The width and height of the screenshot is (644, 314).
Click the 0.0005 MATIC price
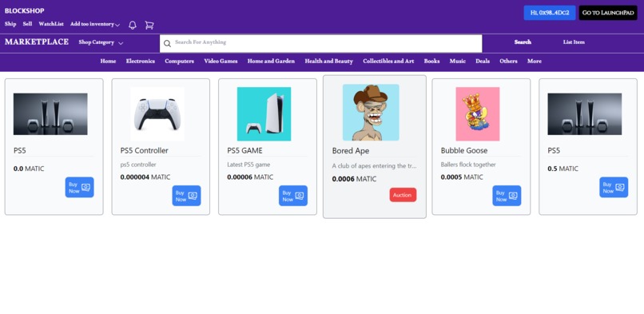(x=462, y=177)
